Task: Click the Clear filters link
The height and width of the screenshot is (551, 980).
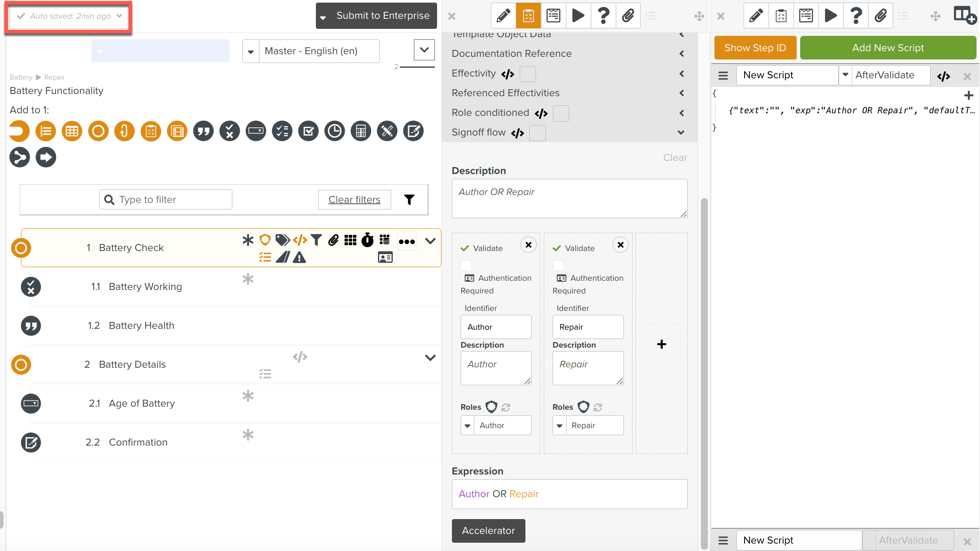Action: point(354,200)
